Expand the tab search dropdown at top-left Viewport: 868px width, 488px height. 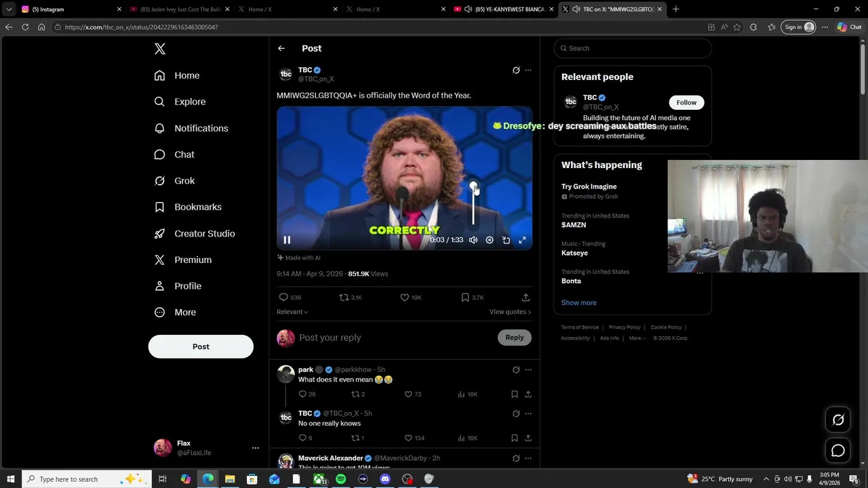coord(8,9)
